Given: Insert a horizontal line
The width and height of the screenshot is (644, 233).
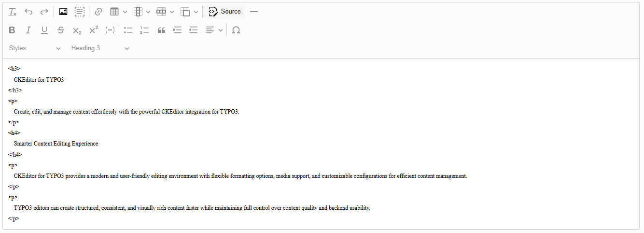Looking at the screenshot, I should click(254, 12).
